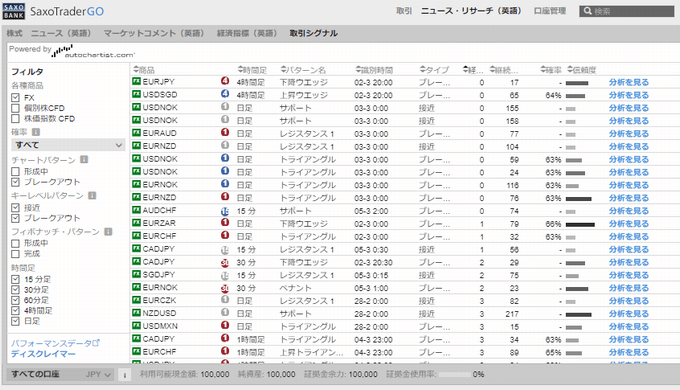Screen dimensions: 680x390
Task: Open the 取引 top menu
Action: [x=404, y=11]
